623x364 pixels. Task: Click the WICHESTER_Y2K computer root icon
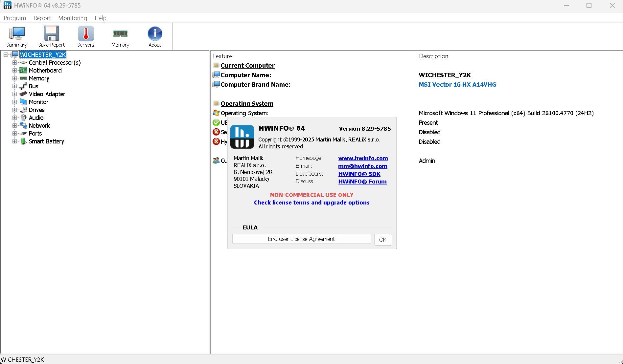click(15, 54)
